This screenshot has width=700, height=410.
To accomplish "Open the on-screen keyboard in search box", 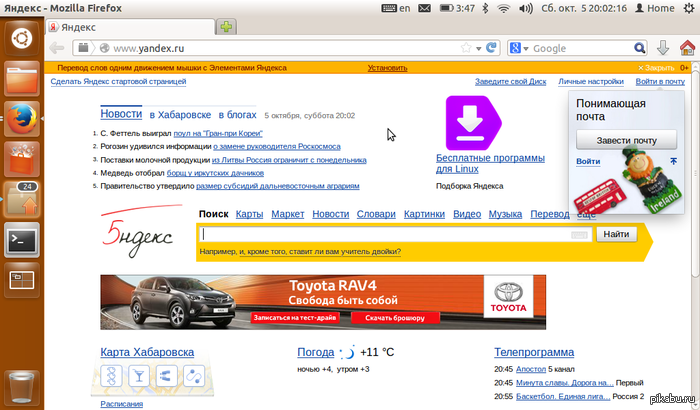I will point(579,235).
